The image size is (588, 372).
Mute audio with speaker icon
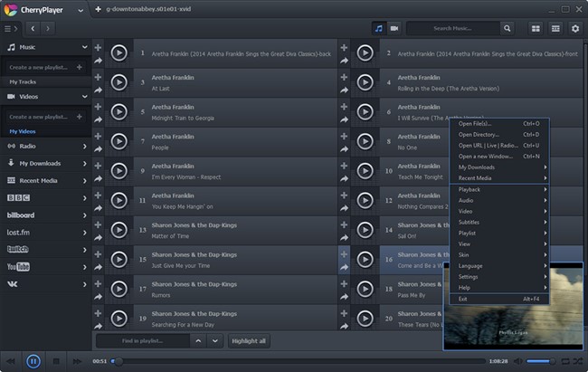[x=518, y=361]
